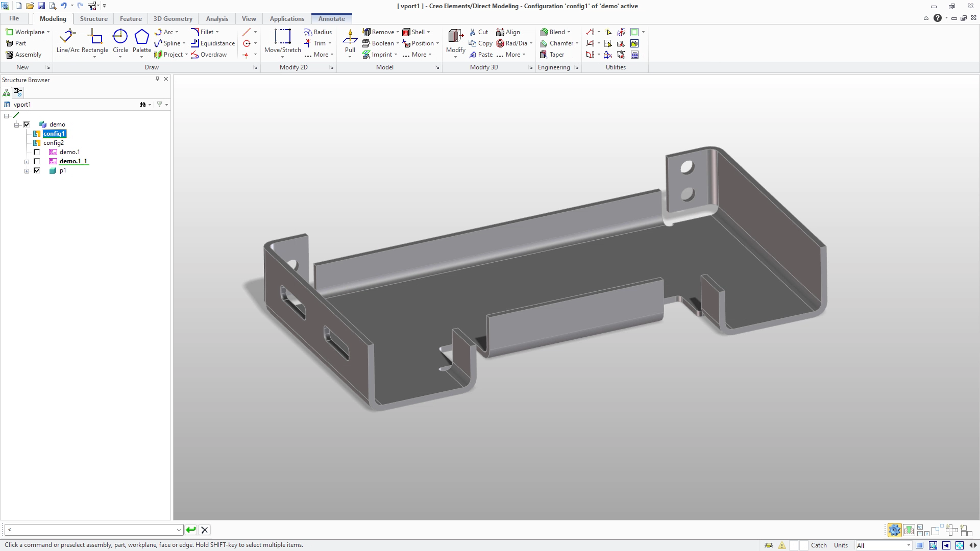Check the demo.1_1 checkbox
Image resolution: width=980 pixels, height=551 pixels.
37,161
